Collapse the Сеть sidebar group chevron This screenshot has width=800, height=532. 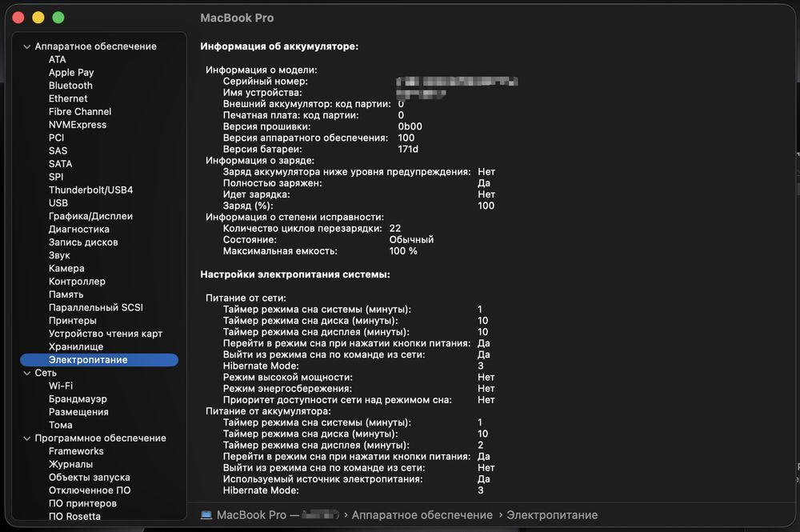27,373
